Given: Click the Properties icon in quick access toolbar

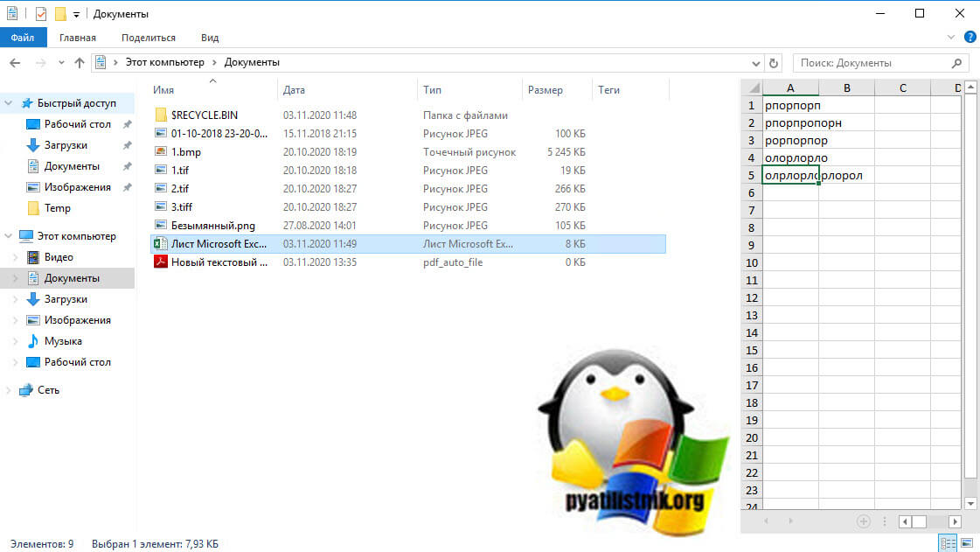Looking at the screenshot, I should coord(41,13).
